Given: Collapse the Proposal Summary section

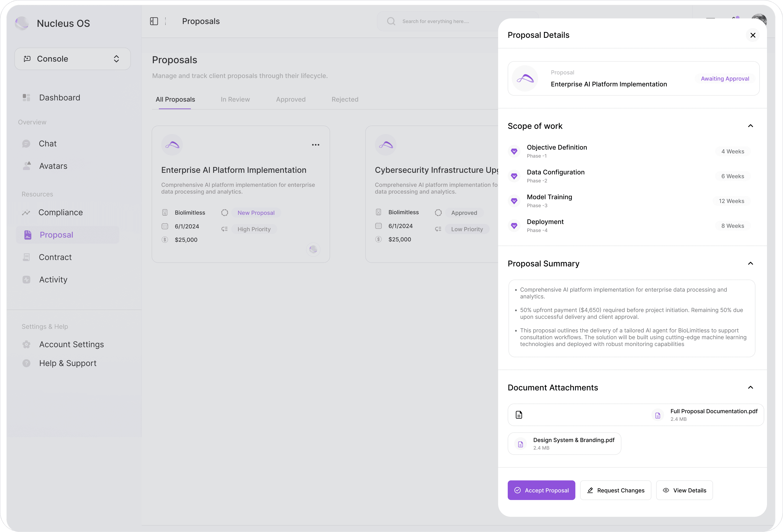Looking at the screenshot, I should pos(750,263).
